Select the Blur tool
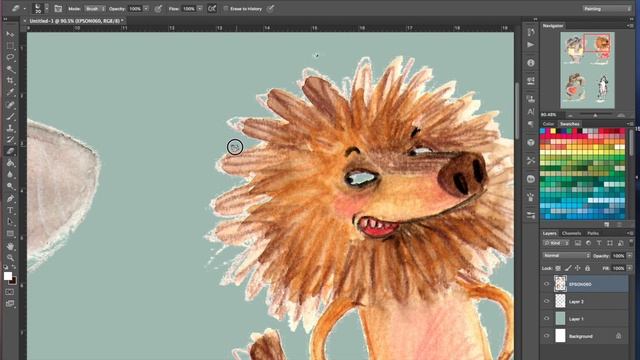Screen dimensions: 640x360 pyautogui.click(x=10, y=175)
